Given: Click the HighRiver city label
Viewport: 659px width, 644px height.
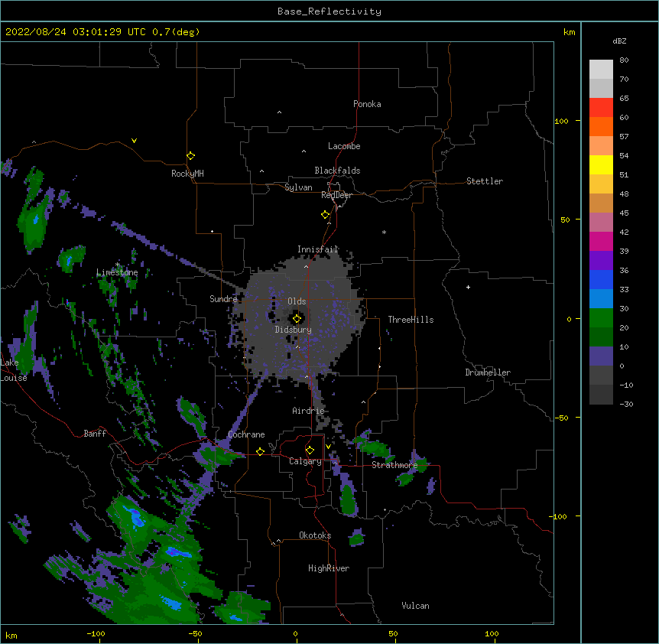Looking at the screenshot, I should click(x=329, y=568).
